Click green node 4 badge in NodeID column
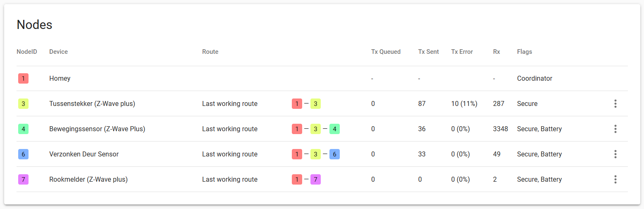This screenshot has height=209, width=644. tap(23, 129)
